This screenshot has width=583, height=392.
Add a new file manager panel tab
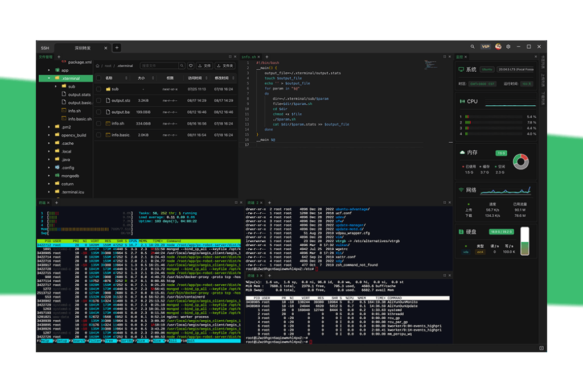[x=59, y=57]
